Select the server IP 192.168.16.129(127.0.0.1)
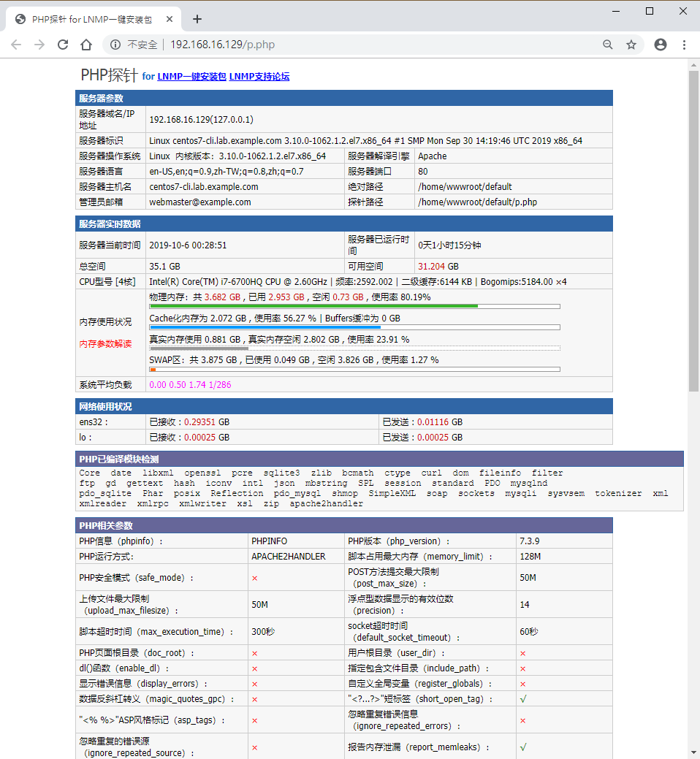Image resolution: width=700 pixels, height=759 pixels. (x=201, y=120)
